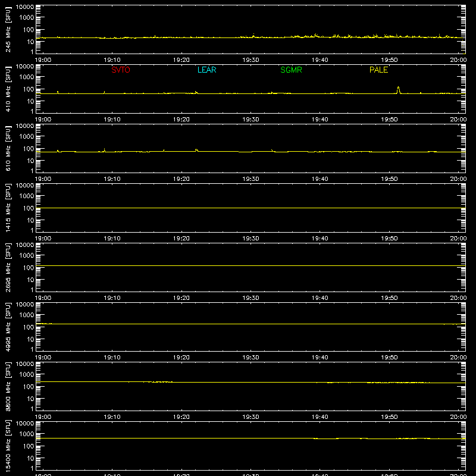The height and width of the screenshot is (476, 476).
Task: Click 19:20 tick label under 2695 MHz plot
Action: [181, 298]
